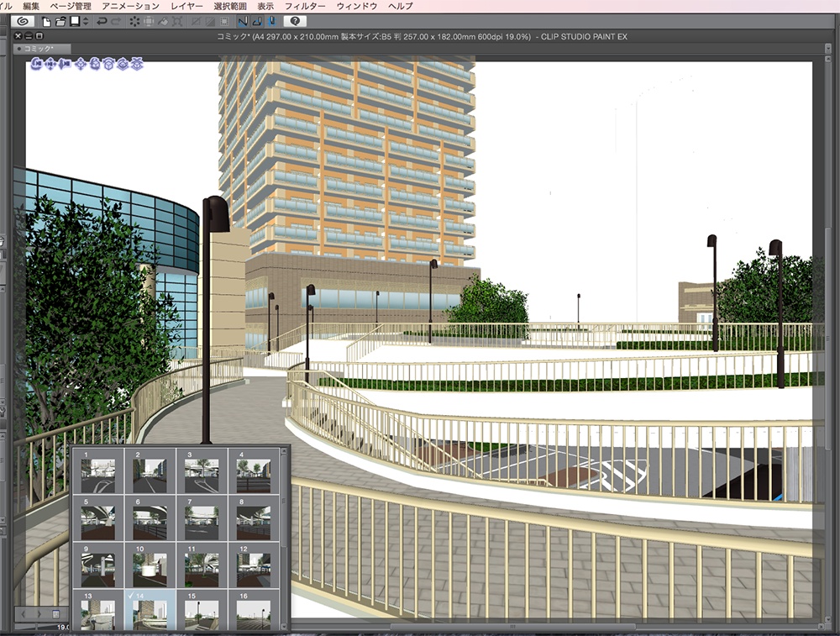
Task: Select camera preset thumbnail 1
Action: click(x=98, y=471)
